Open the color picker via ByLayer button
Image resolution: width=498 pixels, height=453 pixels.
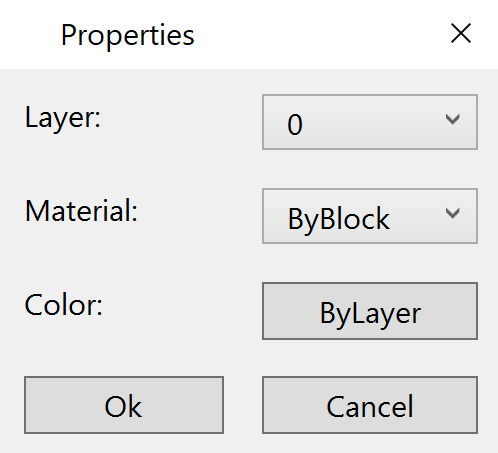point(370,311)
